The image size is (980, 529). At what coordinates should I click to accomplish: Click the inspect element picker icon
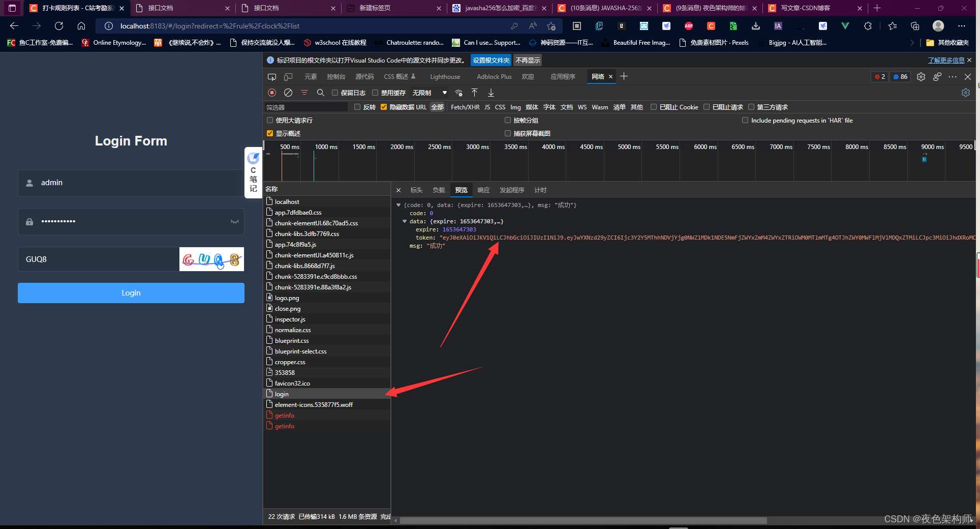272,77
